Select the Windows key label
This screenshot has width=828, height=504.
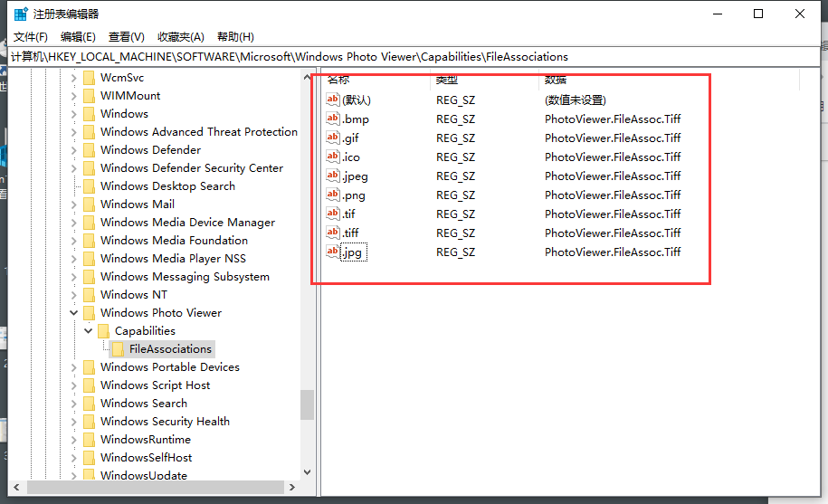pyautogui.click(x=124, y=113)
